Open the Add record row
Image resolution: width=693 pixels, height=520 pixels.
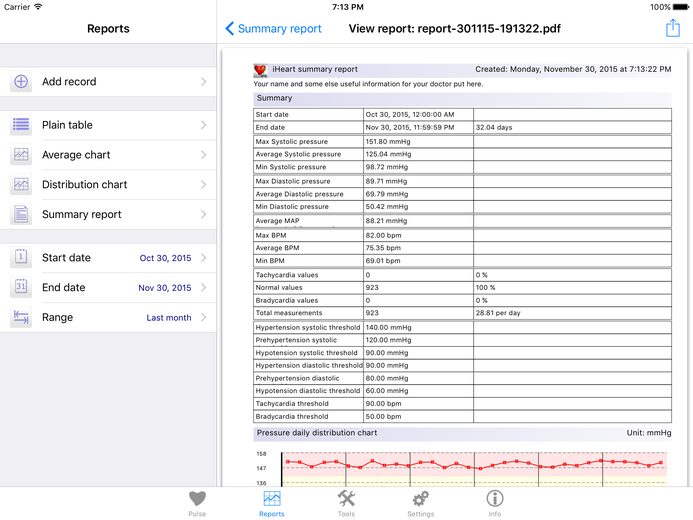point(108,82)
